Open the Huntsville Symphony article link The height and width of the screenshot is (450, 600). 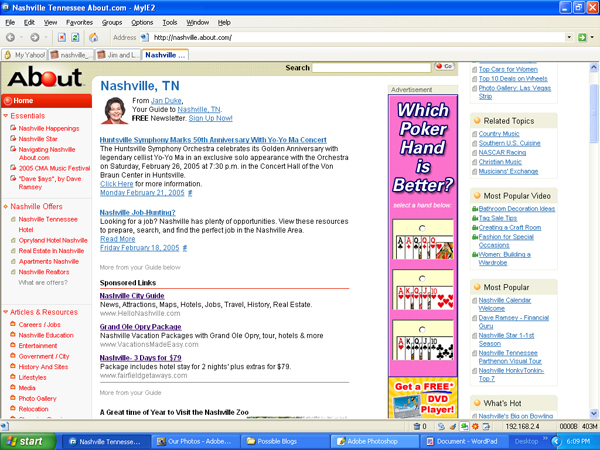point(213,140)
